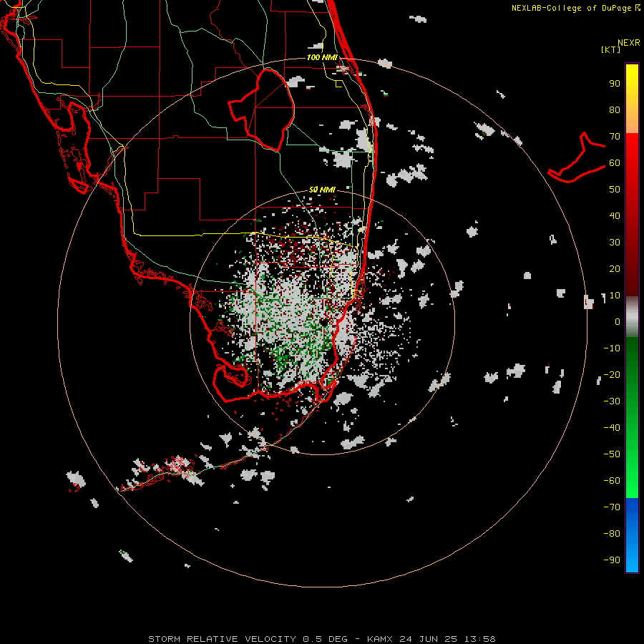Select the 70 value on the velocity scale

click(615, 137)
